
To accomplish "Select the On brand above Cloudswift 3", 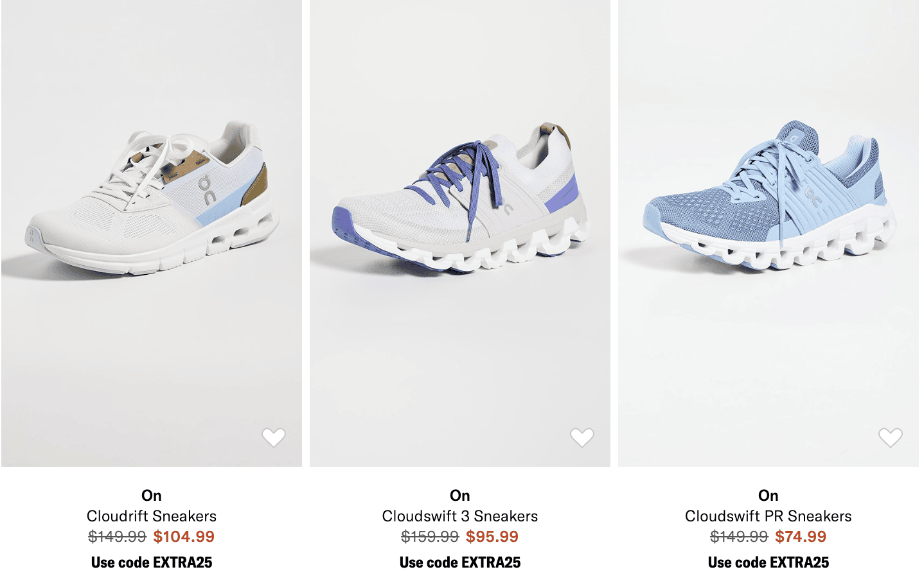I will [460, 496].
